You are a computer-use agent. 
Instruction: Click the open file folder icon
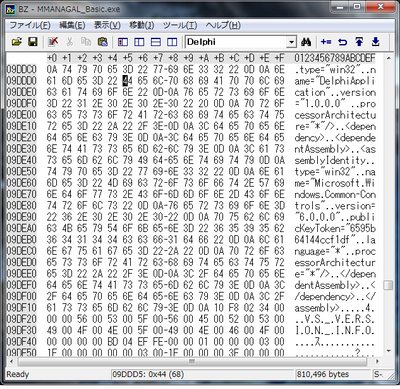pos(17,42)
